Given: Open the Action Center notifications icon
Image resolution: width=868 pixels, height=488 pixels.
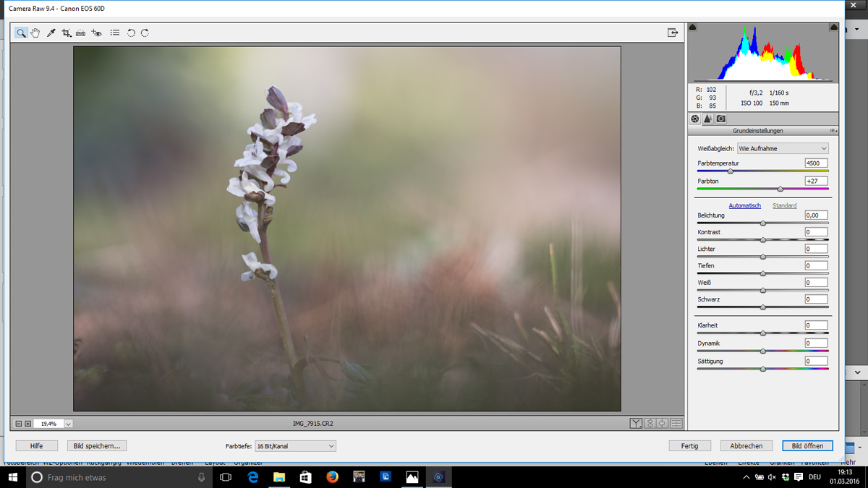Looking at the screenshot, I should (797, 477).
